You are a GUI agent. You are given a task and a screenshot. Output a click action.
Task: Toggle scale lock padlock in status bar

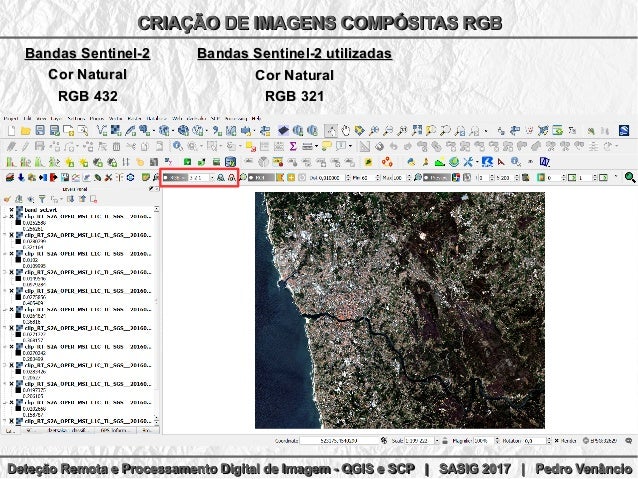(x=445, y=441)
